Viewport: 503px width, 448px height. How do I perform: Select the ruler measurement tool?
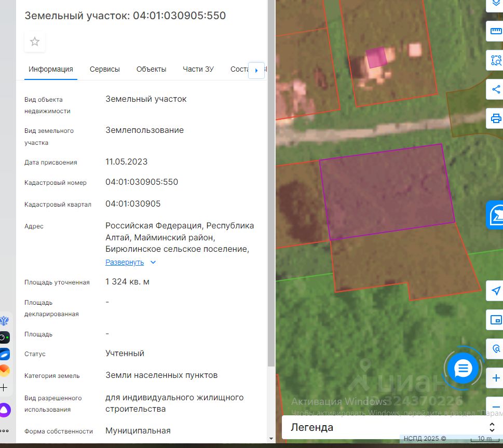click(495, 31)
